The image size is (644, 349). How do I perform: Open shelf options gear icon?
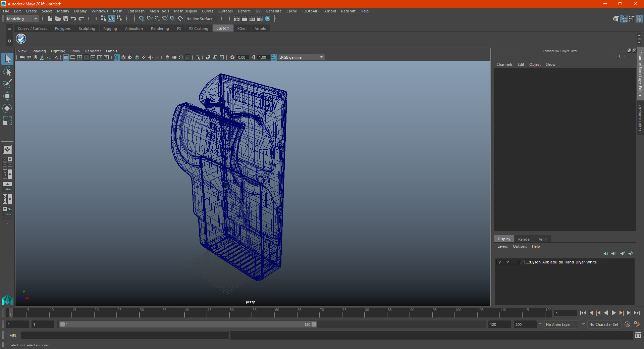coord(9,41)
